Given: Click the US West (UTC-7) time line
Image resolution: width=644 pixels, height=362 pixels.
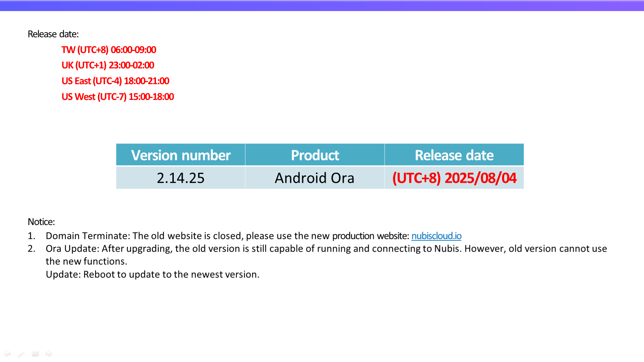Looking at the screenshot, I should click(x=117, y=97).
